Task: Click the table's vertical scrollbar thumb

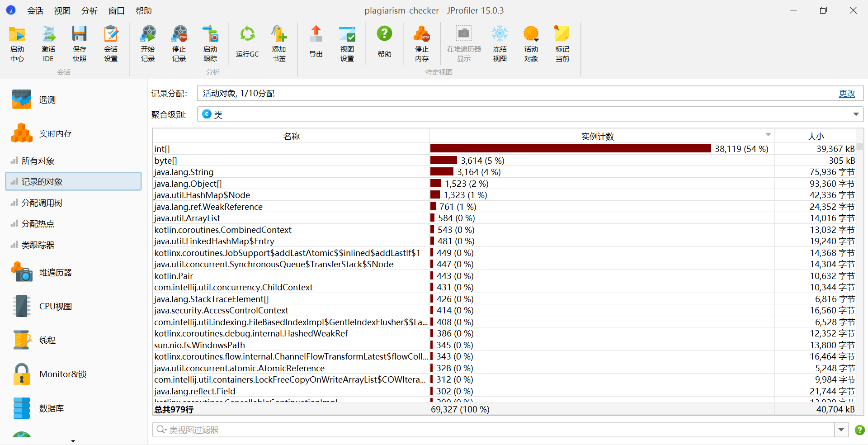Action: point(860,146)
